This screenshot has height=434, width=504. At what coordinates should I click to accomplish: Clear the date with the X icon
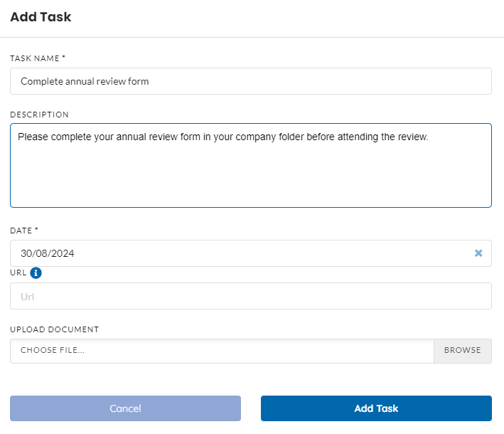478,253
